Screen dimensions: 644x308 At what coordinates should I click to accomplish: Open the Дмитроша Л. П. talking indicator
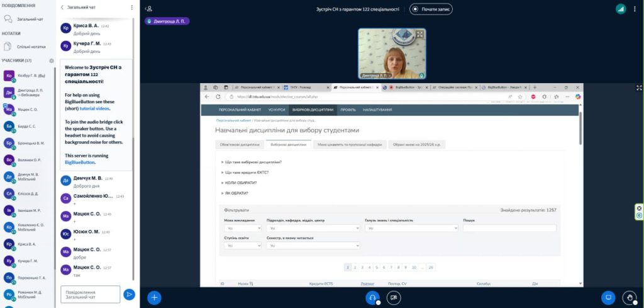(x=167, y=21)
